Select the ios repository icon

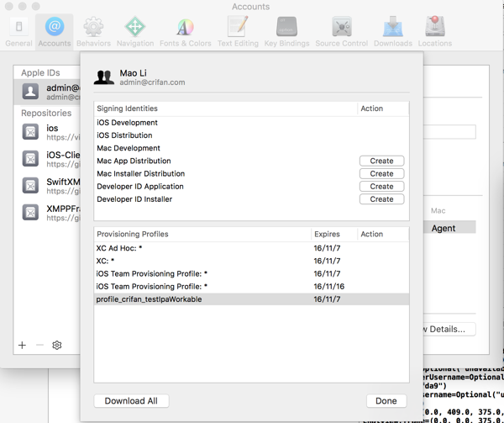(30, 132)
